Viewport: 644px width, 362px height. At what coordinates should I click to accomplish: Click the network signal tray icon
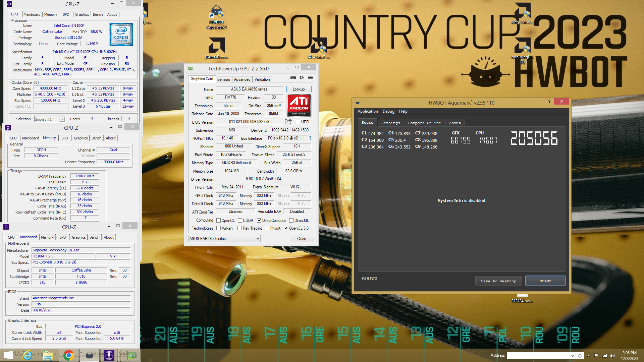pos(604,356)
